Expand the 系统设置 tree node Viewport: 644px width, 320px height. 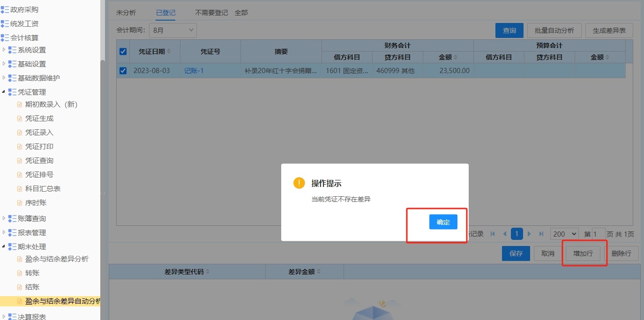pyautogui.click(x=4, y=50)
